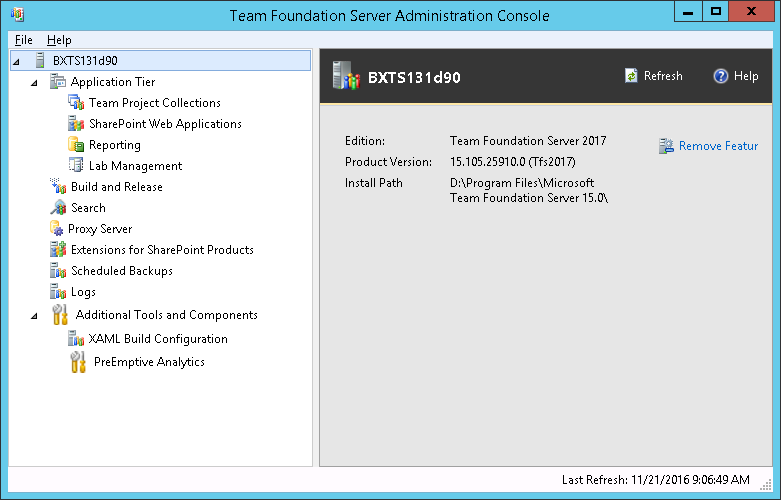Select Team Project Collections

[x=154, y=103]
